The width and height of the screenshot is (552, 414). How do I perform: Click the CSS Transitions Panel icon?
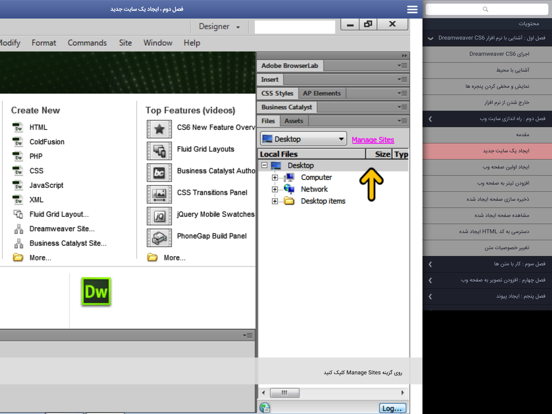point(159,195)
